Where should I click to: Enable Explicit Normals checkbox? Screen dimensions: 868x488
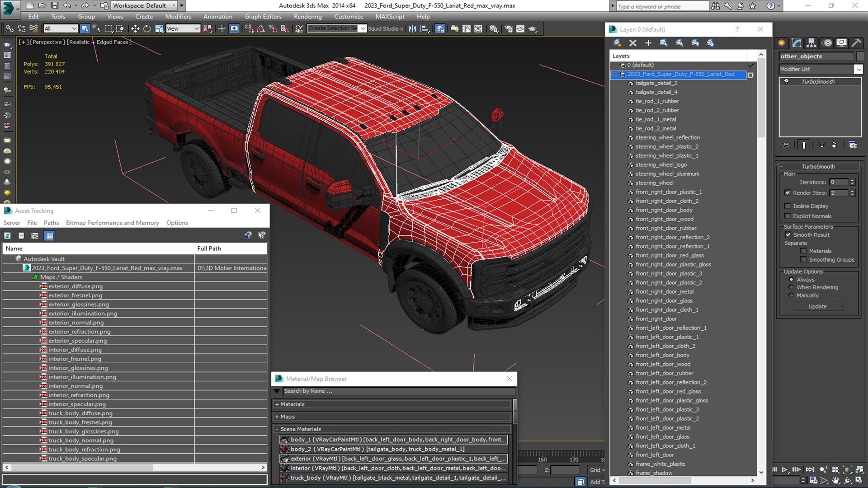[x=788, y=216]
